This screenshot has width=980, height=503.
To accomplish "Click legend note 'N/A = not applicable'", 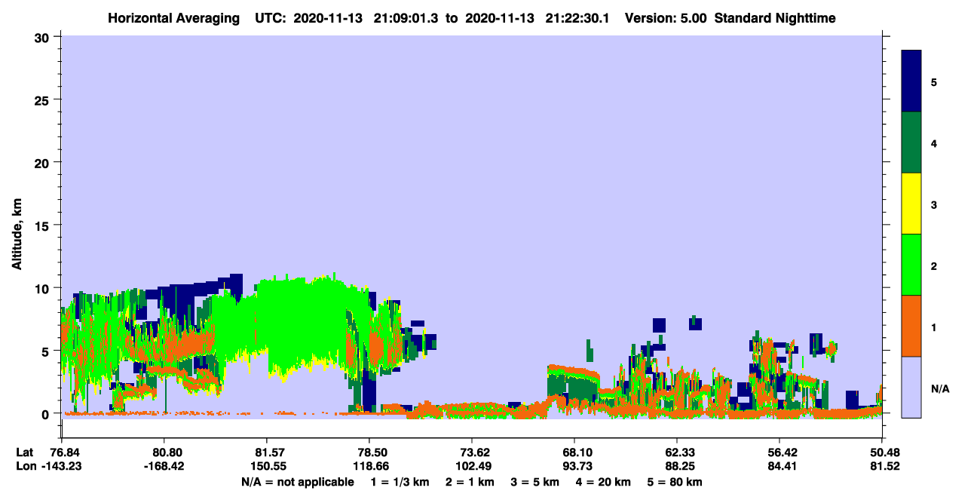I will pyautogui.click(x=297, y=482).
